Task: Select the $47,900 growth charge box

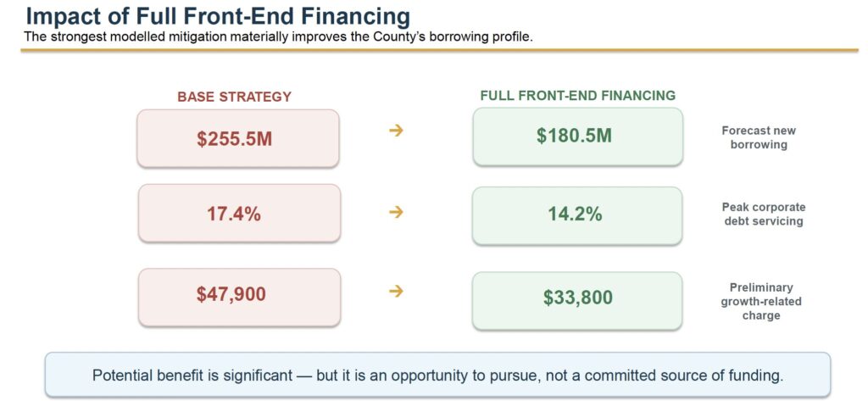Action: click(x=239, y=298)
